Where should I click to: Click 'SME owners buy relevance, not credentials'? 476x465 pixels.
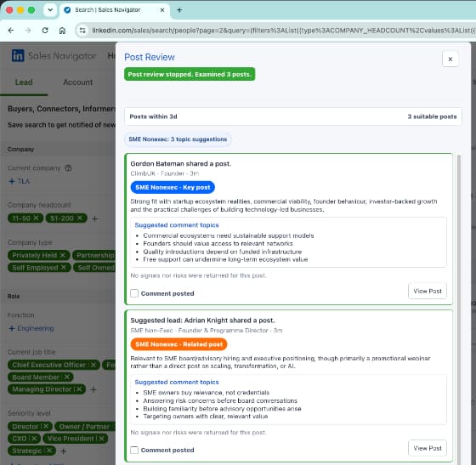tap(206, 393)
